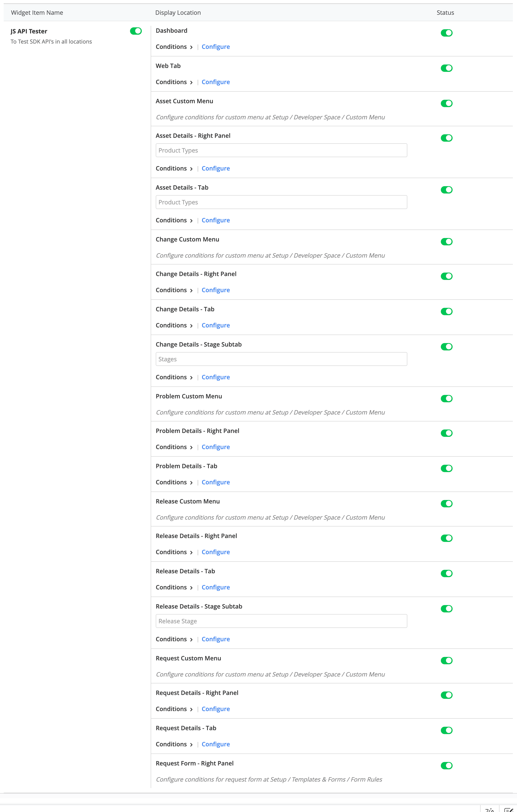Open Product Types dropdown for Asset Details - Tab

point(281,202)
